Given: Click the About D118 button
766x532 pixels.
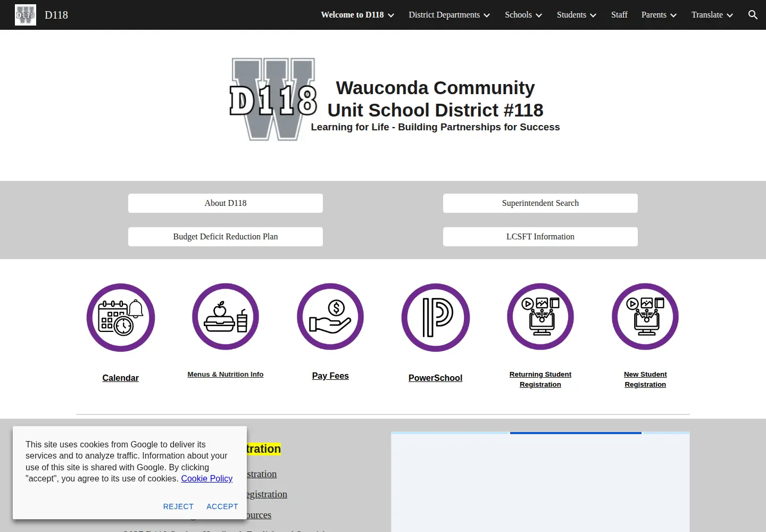Looking at the screenshot, I should [226, 203].
